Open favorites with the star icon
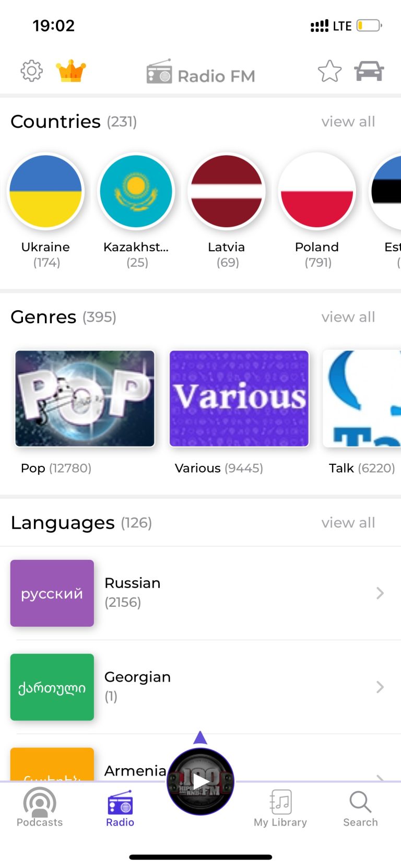This screenshot has width=401, height=868. 329,71
